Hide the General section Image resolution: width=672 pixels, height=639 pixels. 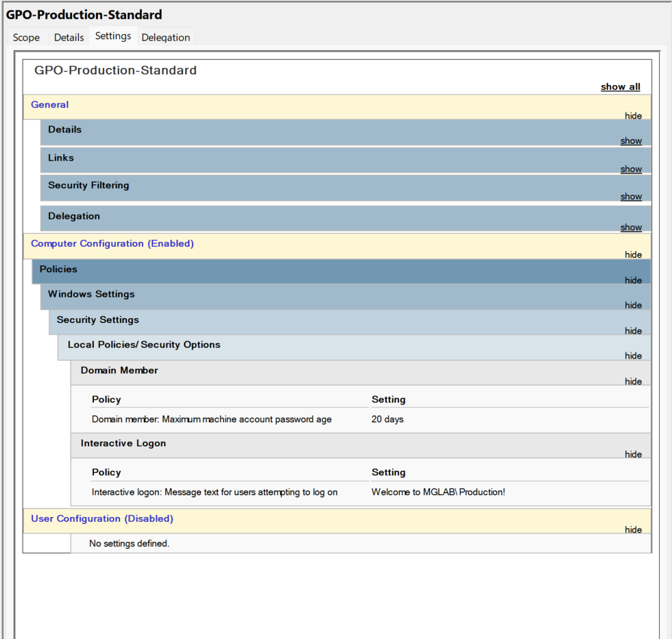pyautogui.click(x=633, y=116)
